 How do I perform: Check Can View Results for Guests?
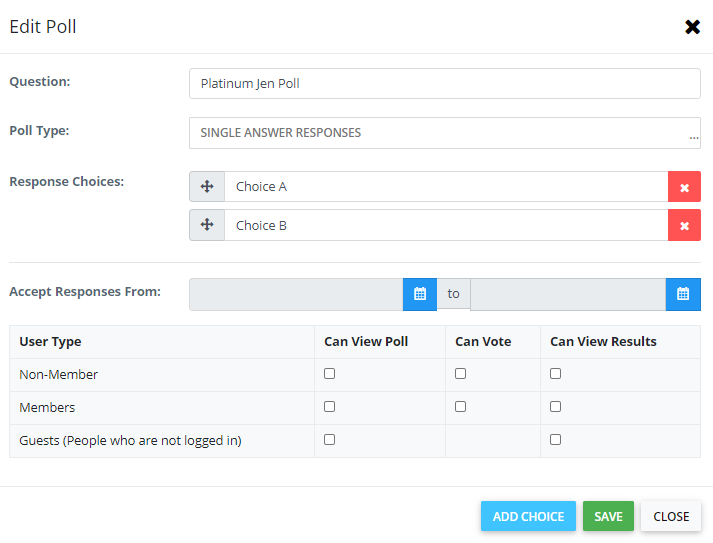point(556,440)
